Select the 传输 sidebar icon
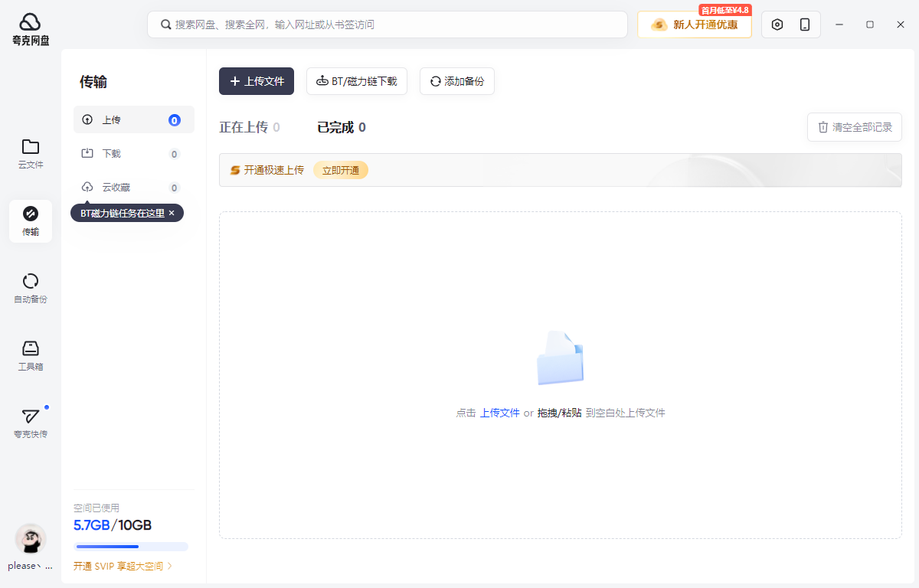 [31, 221]
